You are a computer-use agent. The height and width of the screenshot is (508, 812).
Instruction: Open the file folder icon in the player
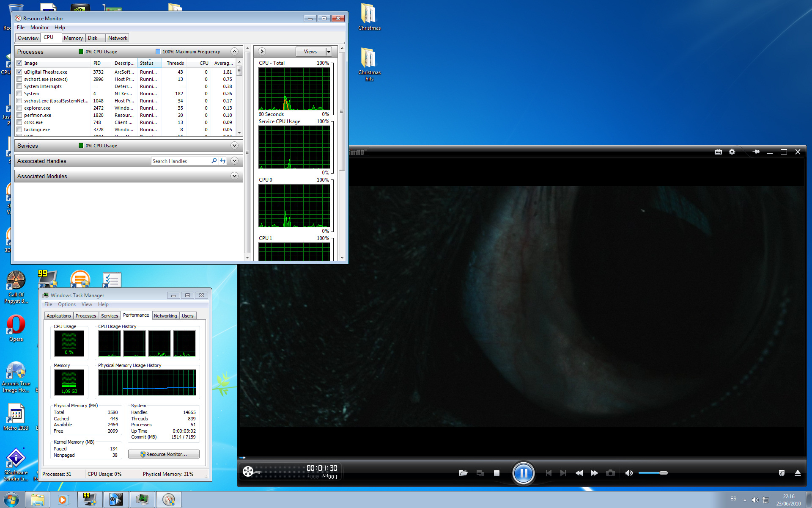click(463, 473)
